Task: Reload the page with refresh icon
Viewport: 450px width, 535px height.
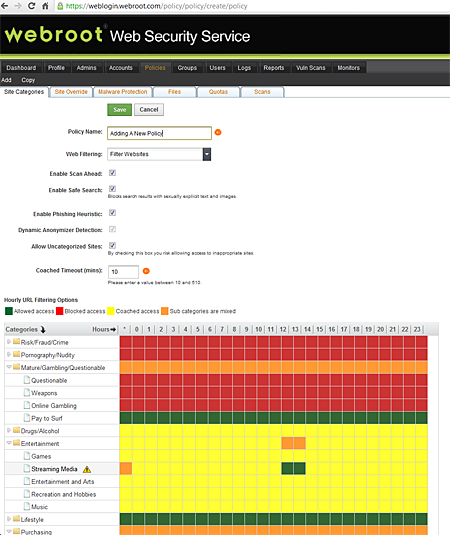Action: pos(31,6)
